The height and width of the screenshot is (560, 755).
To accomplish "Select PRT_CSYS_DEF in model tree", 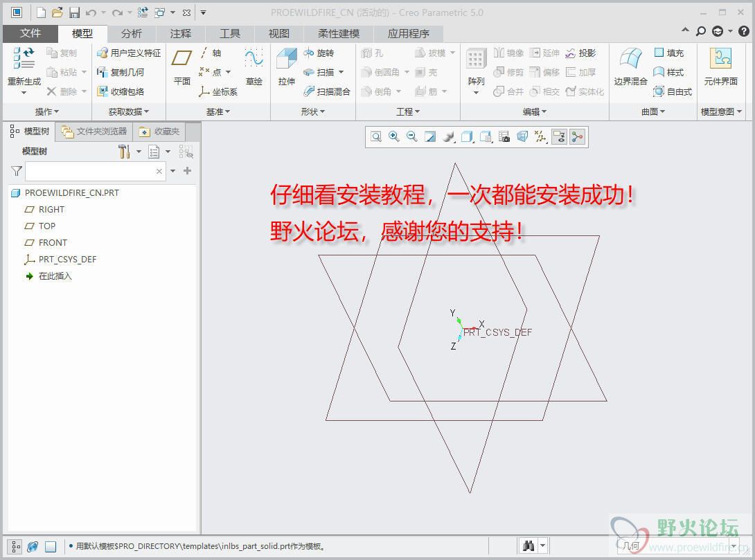I will click(x=60, y=260).
